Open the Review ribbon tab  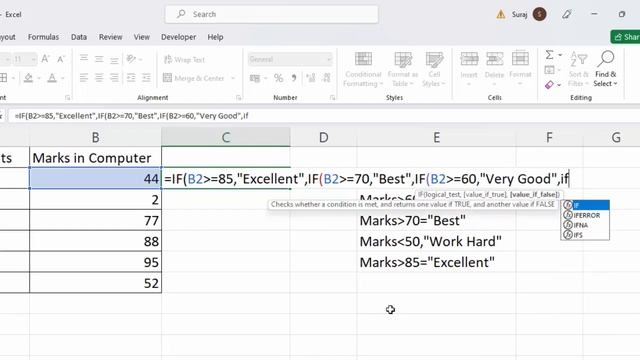[111, 37]
